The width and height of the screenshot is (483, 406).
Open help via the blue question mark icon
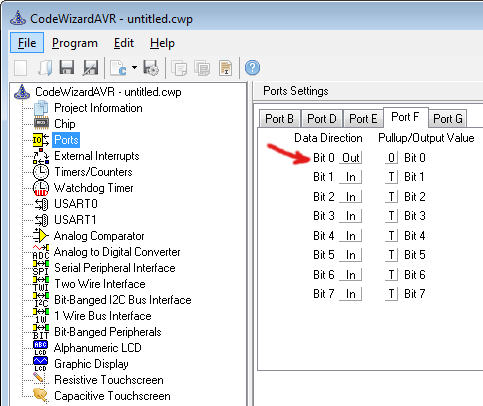pos(252,68)
